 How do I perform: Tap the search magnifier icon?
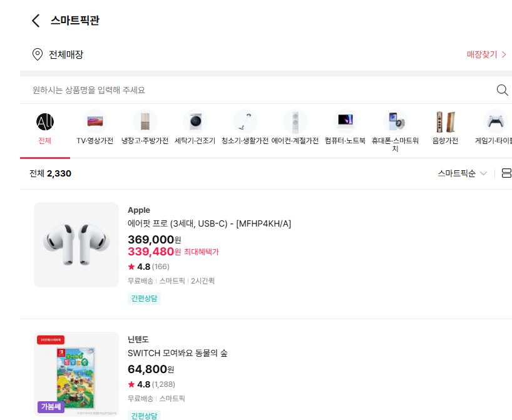pyautogui.click(x=502, y=90)
